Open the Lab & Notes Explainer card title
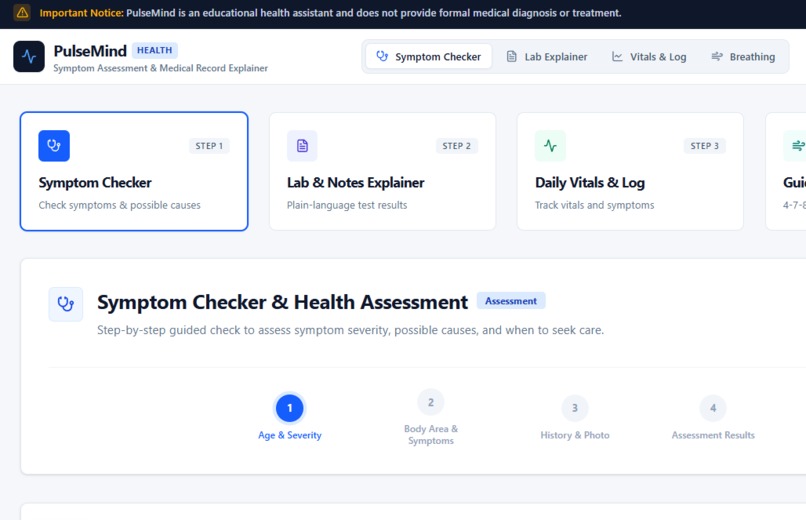The image size is (806, 520). click(x=356, y=182)
